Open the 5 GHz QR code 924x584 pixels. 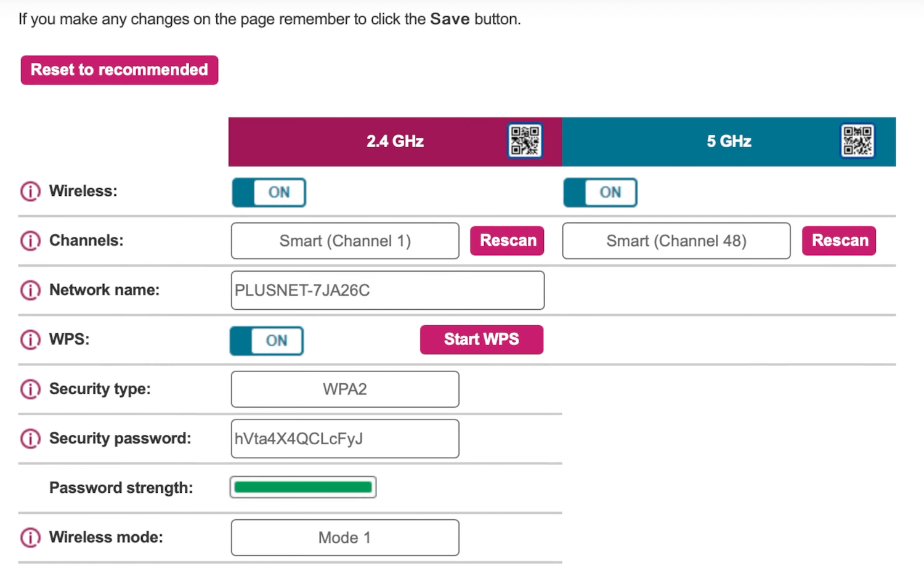(857, 141)
